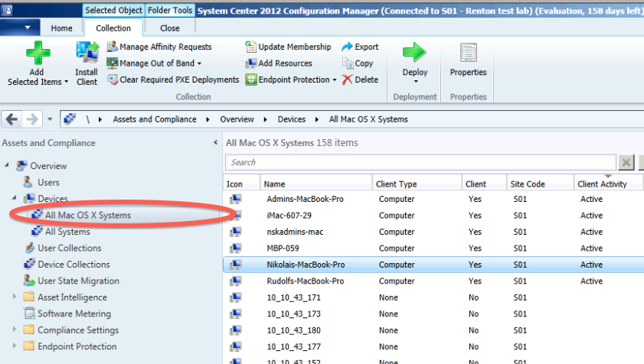Click Add Resources in ribbon

280,63
